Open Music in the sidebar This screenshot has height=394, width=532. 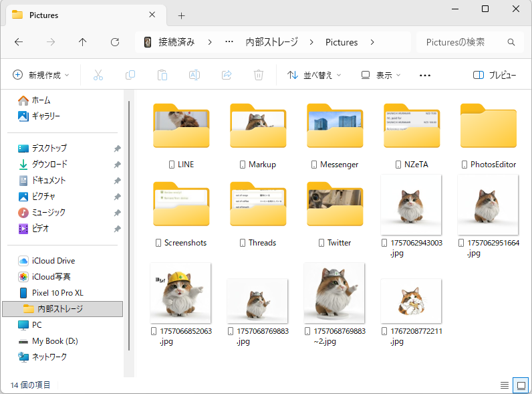tap(41, 213)
